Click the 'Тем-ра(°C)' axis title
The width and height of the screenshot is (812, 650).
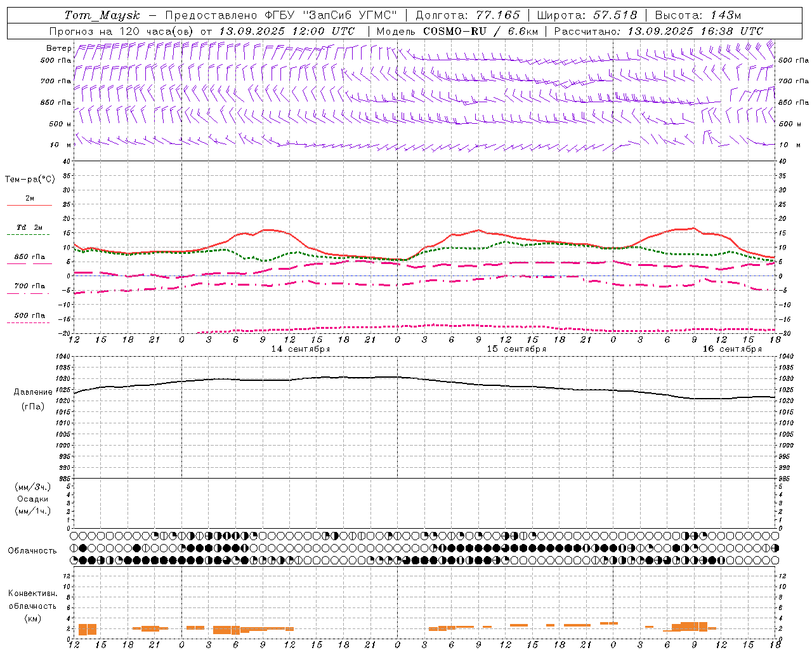point(30,180)
